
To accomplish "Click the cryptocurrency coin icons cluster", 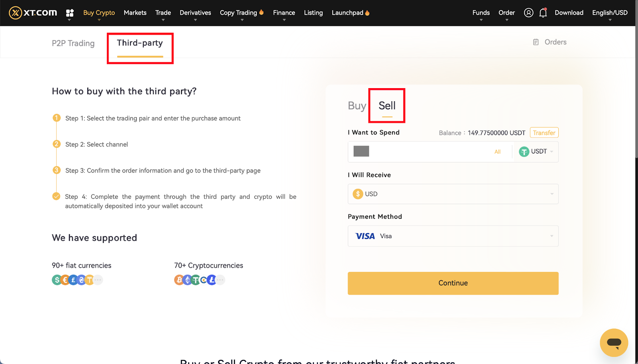I will pyautogui.click(x=199, y=280).
